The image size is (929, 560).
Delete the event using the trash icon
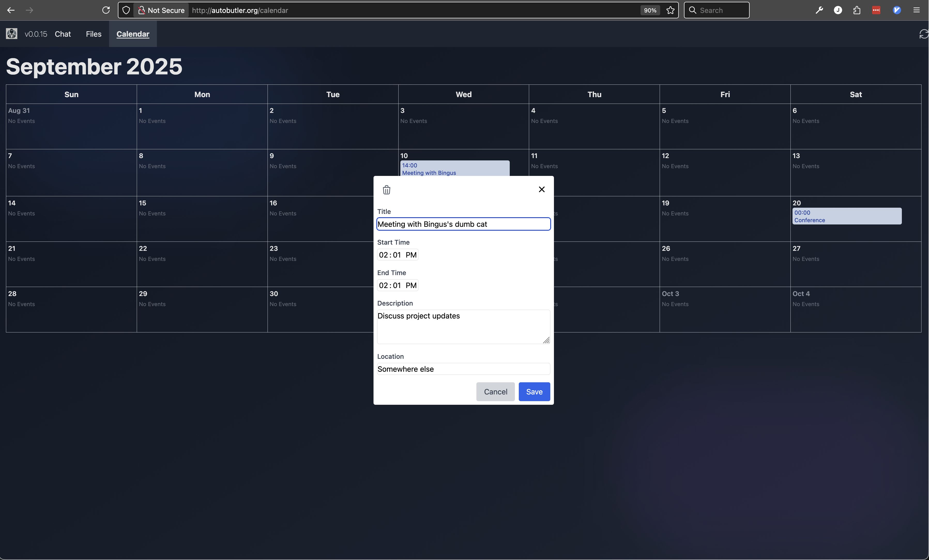pos(386,190)
